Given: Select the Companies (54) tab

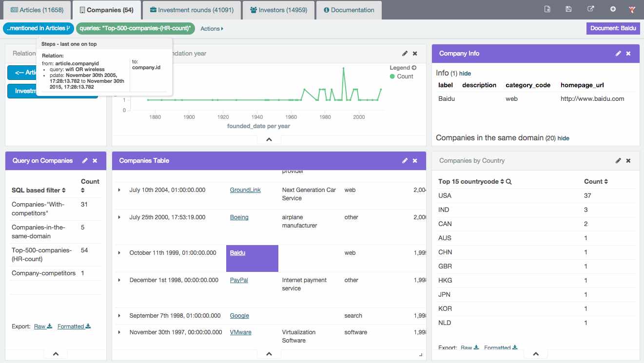Looking at the screenshot, I should [106, 10].
